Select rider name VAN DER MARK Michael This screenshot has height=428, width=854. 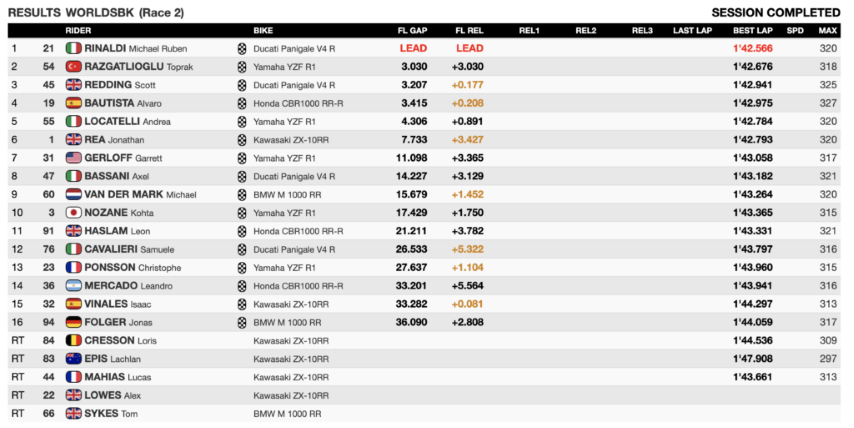141,194
